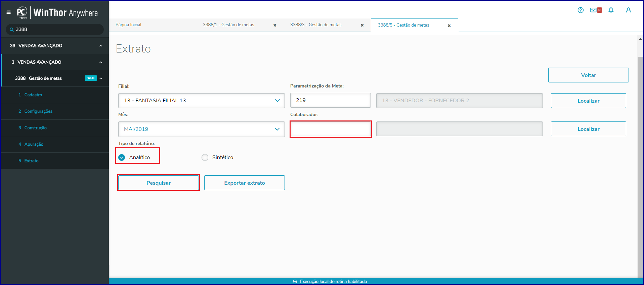Image resolution: width=644 pixels, height=285 pixels.
Task: Click Execução local de rotina habilitada text
Action: coord(333,282)
